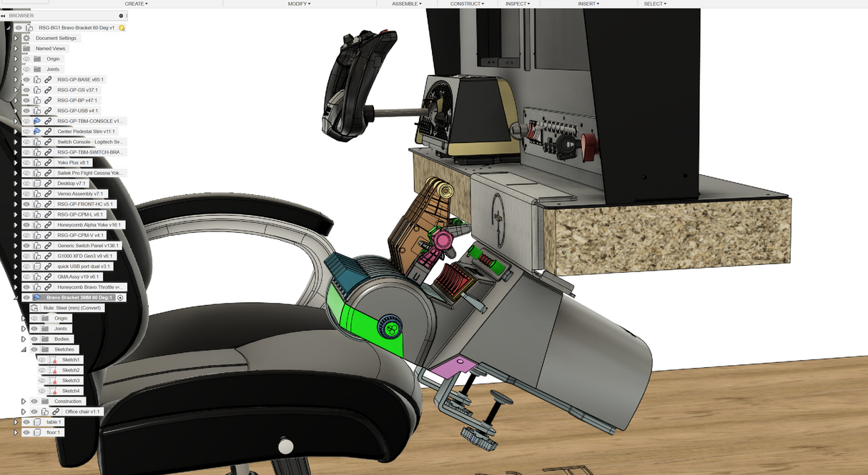Collapse the Browser panel with double-arrow icon
The height and width of the screenshot is (475, 868).
[4, 15]
